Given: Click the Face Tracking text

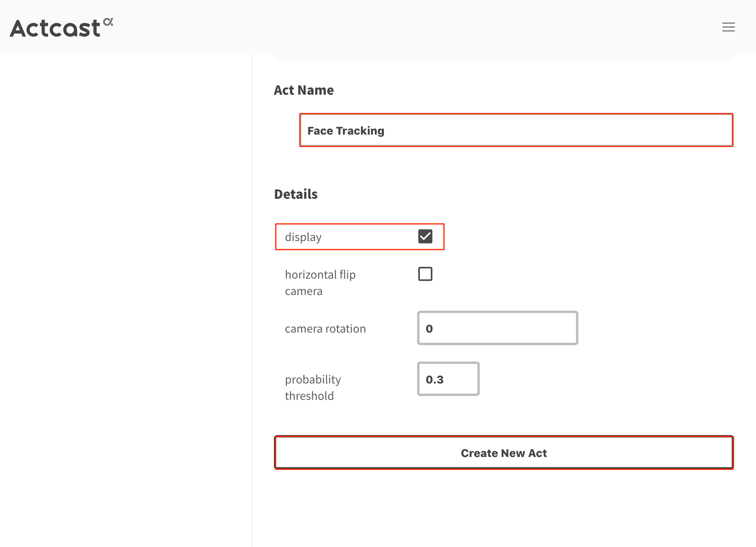Looking at the screenshot, I should point(346,131).
